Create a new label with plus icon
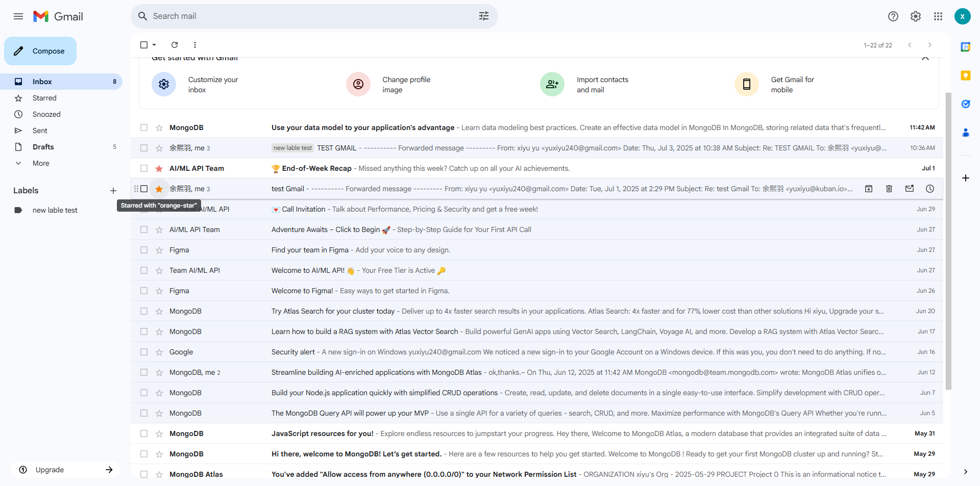Screen dimensions: 980x486 (113, 191)
